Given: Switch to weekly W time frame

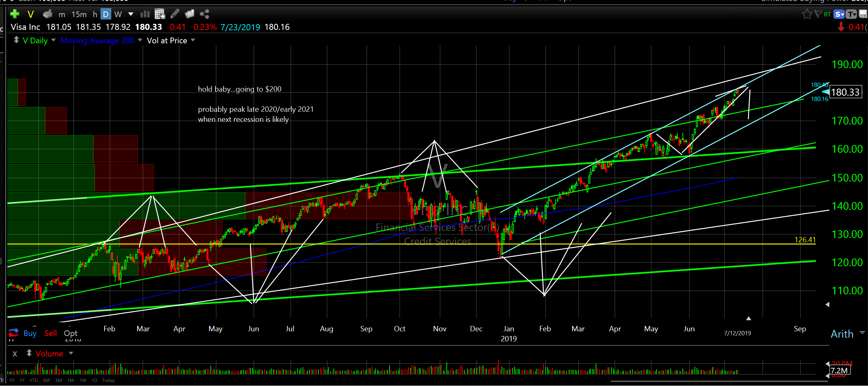Looking at the screenshot, I should tap(118, 14).
